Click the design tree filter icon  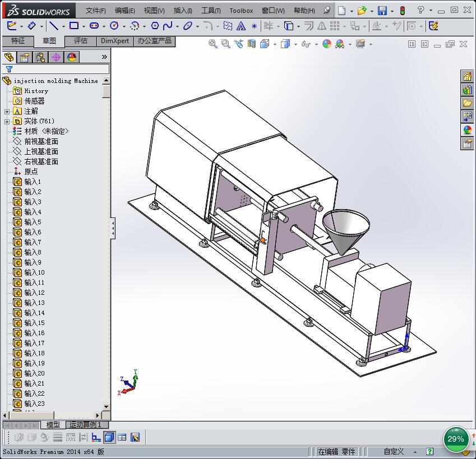(x=10, y=69)
